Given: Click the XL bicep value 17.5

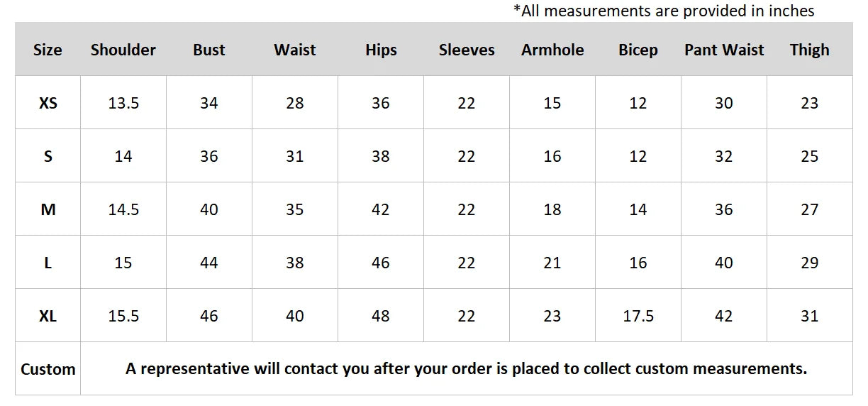Looking at the screenshot, I should pyautogui.click(x=638, y=316).
